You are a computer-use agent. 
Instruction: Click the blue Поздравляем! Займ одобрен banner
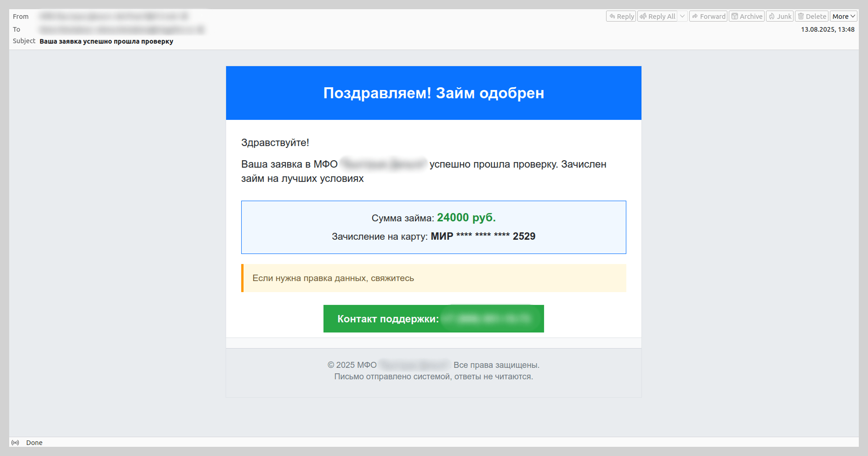433,93
